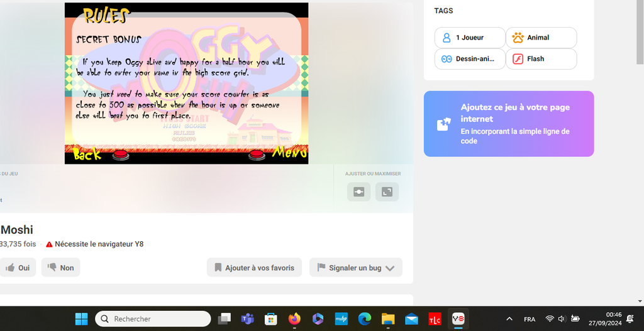Click the Rechercher taskbar search field
The height and width of the screenshot is (331, 644).
coord(153,319)
